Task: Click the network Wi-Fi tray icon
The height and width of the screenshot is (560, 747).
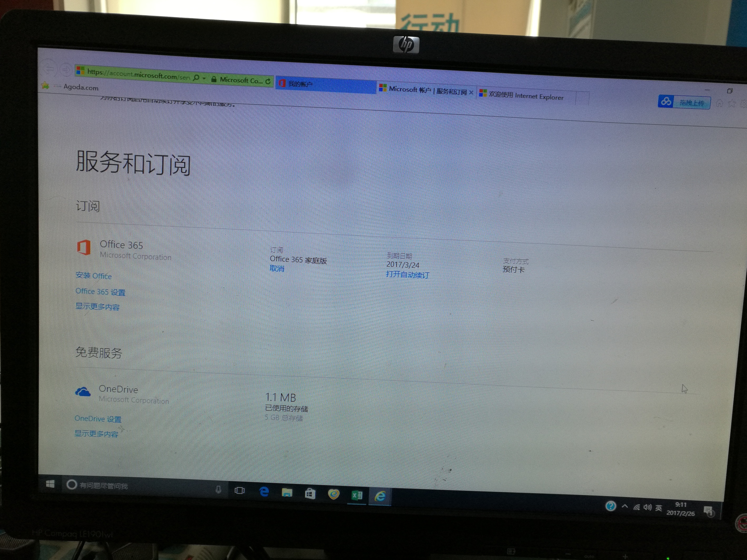Action: coord(637,507)
